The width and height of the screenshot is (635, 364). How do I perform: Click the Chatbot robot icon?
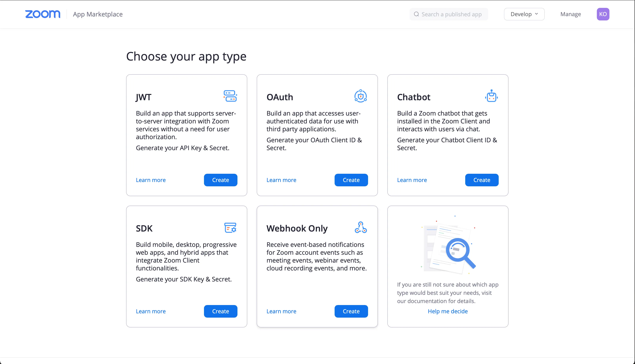(491, 96)
